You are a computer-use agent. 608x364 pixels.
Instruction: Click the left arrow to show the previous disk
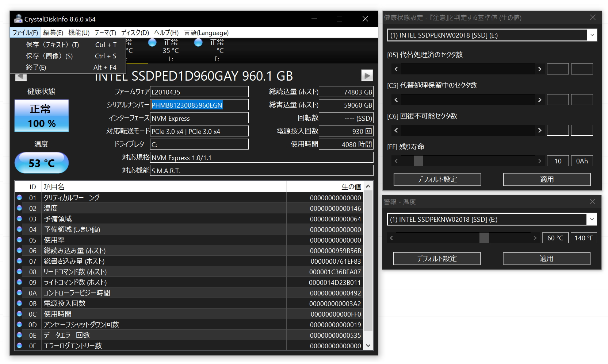[21, 77]
